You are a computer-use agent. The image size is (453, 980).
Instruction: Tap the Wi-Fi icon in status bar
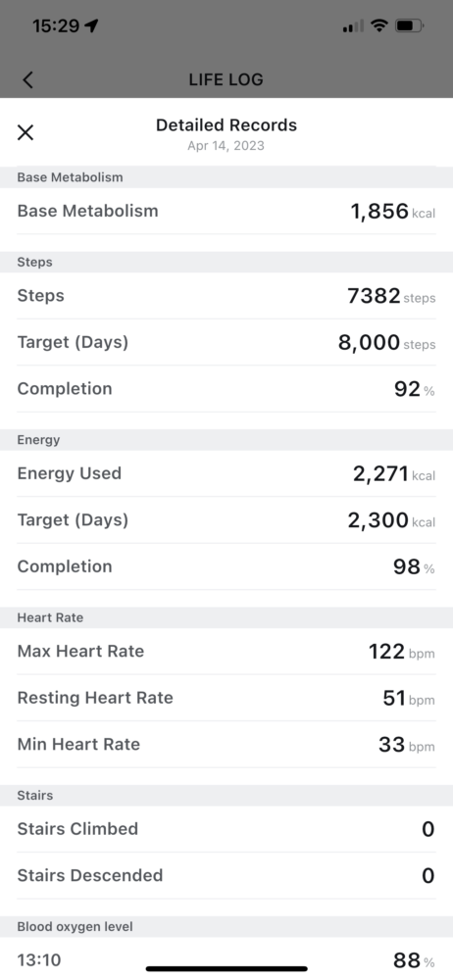click(x=379, y=25)
